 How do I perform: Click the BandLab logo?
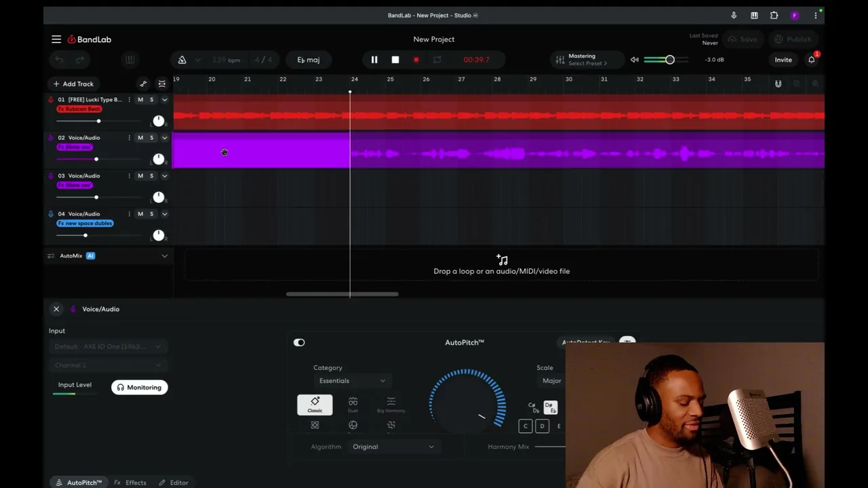coord(89,39)
